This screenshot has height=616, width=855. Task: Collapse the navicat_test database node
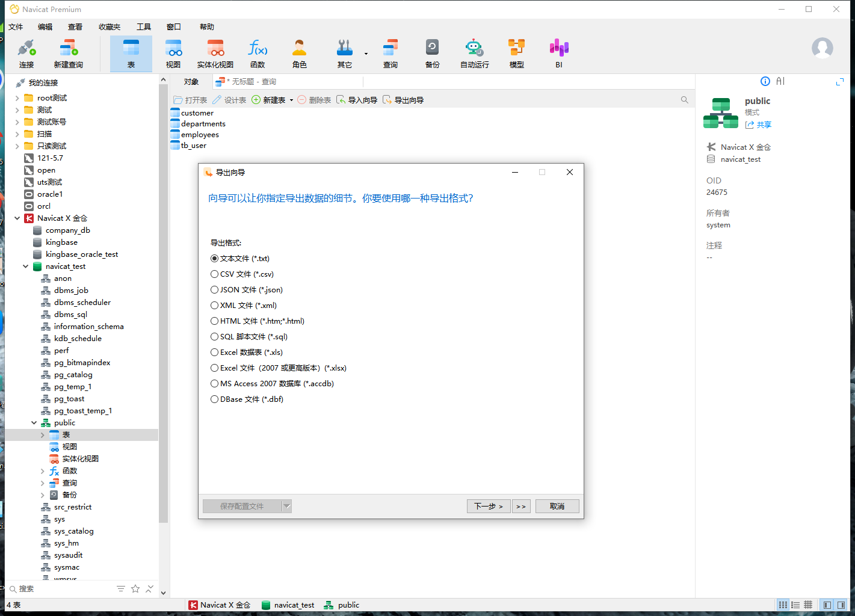[25, 266]
